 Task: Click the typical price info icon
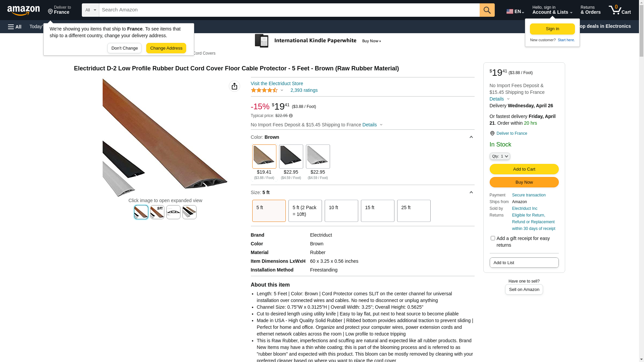[x=291, y=116]
